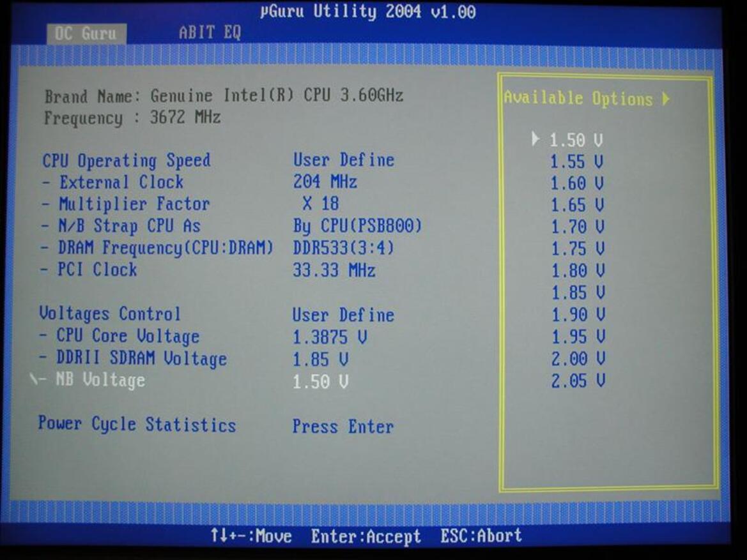Screen dimensions: 747x560
Task: Open the ABIT EQ tab
Action: pos(210,33)
